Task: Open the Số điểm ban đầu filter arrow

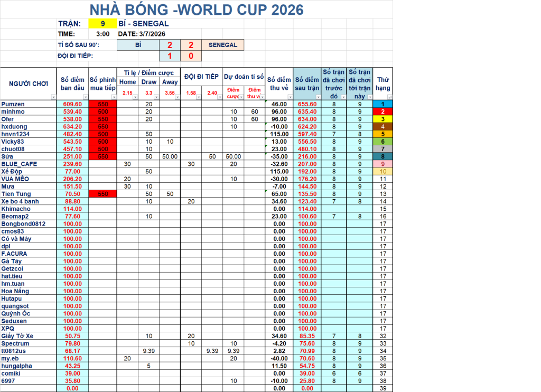Action: coord(86,97)
